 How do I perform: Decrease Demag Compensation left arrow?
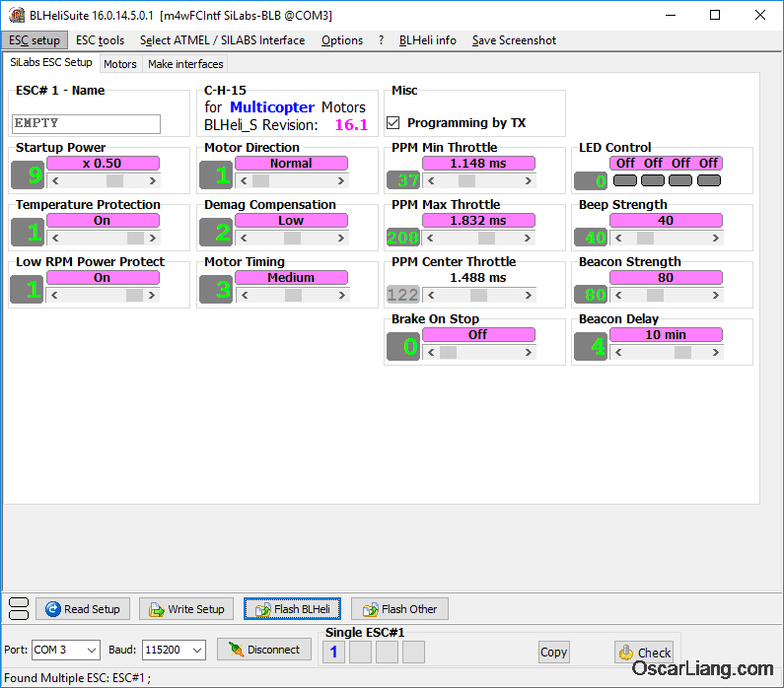tap(244, 239)
